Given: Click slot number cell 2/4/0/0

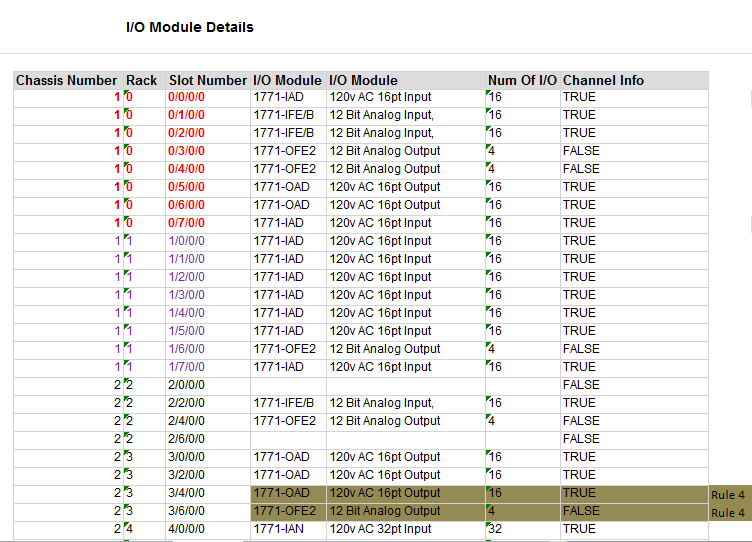Looking at the screenshot, I should click(x=208, y=421).
